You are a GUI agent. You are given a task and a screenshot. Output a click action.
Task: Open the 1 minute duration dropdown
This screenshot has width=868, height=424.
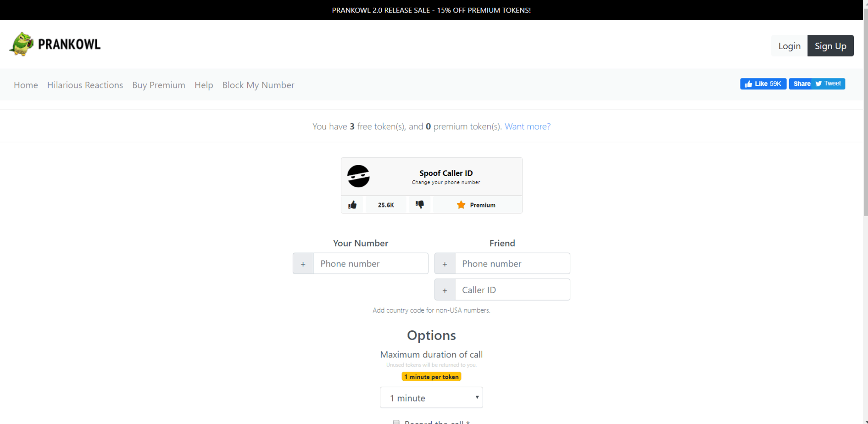click(x=431, y=397)
